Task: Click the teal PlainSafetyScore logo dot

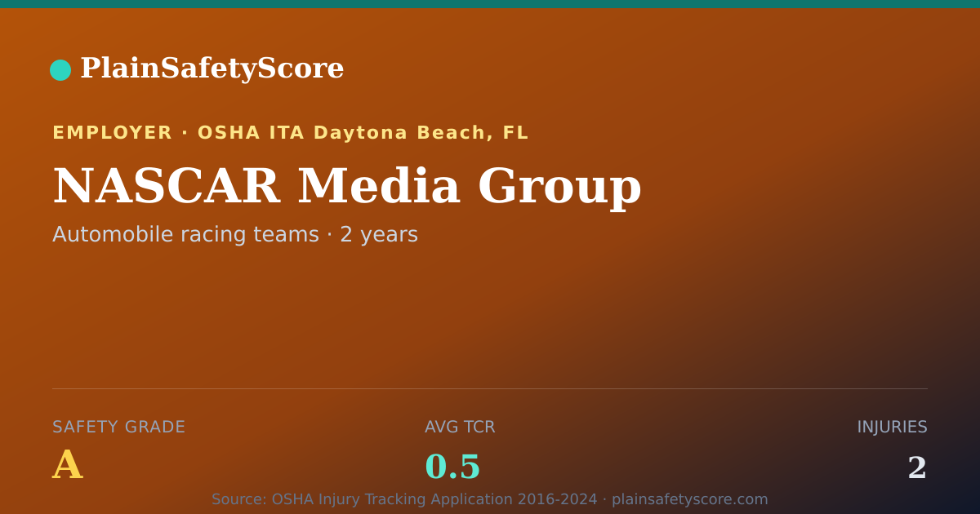Action: click(x=60, y=70)
